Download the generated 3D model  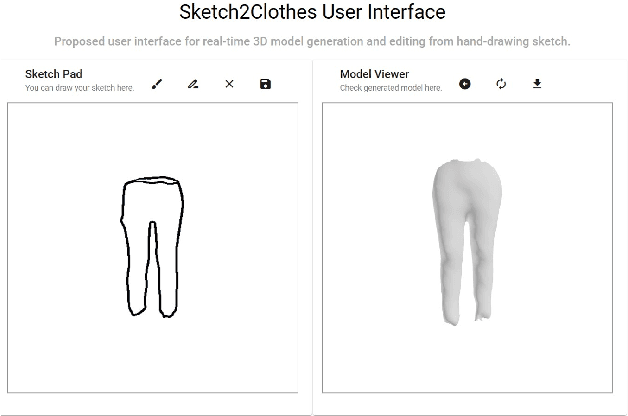(x=537, y=84)
